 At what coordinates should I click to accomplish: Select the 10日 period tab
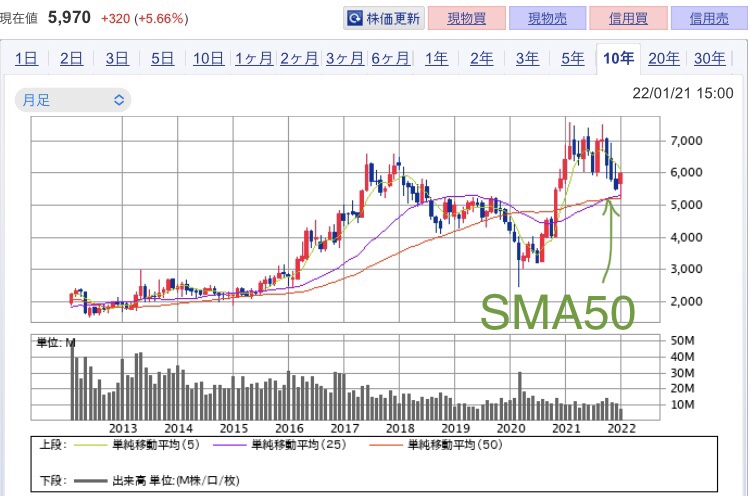209,59
